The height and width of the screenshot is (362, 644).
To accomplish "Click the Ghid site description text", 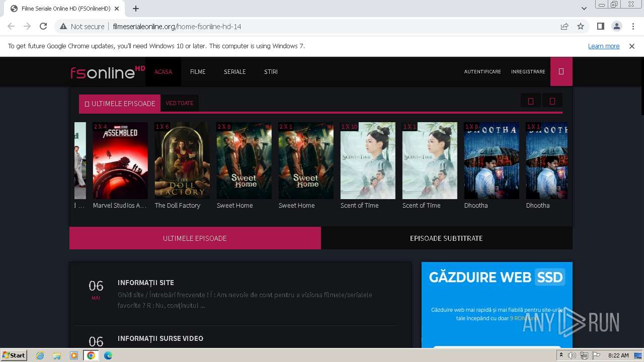I will pos(245,300).
